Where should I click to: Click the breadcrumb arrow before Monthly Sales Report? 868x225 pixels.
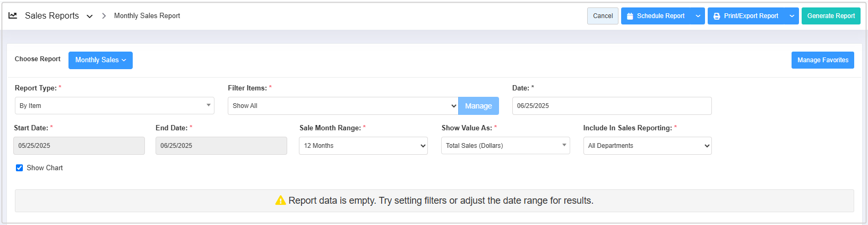pyautogui.click(x=104, y=16)
